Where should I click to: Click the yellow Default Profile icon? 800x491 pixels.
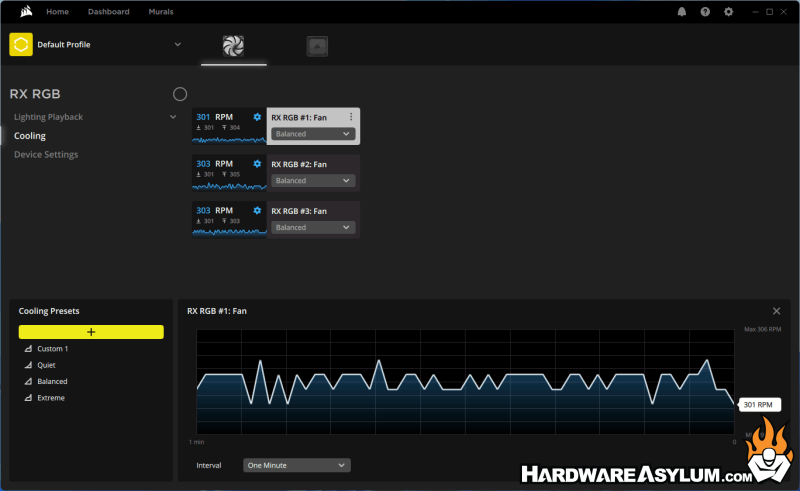[x=21, y=44]
